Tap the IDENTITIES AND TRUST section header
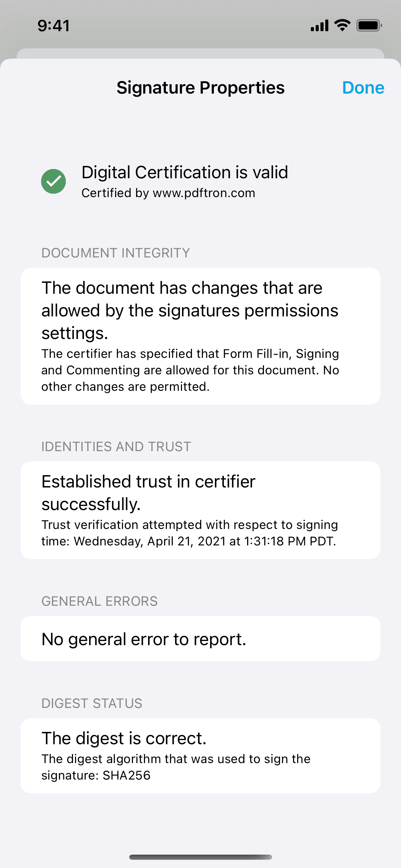The width and height of the screenshot is (401, 868). point(116,447)
